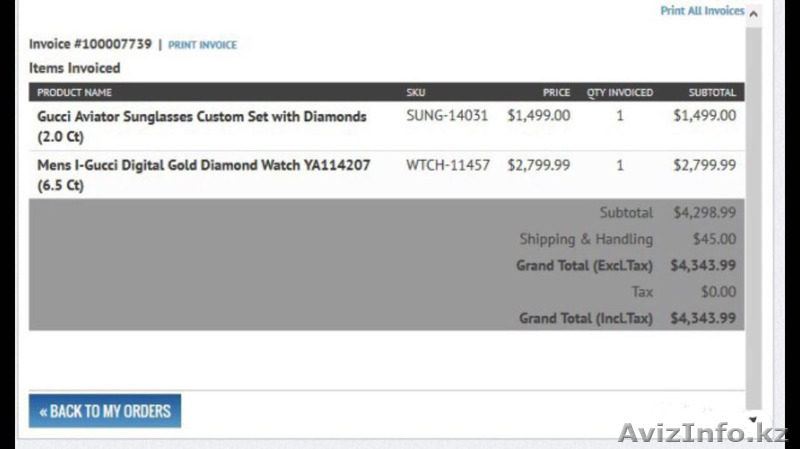The image size is (800, 449).
Task: Click SKU WTCH-14457
Action: click(448, 165)
